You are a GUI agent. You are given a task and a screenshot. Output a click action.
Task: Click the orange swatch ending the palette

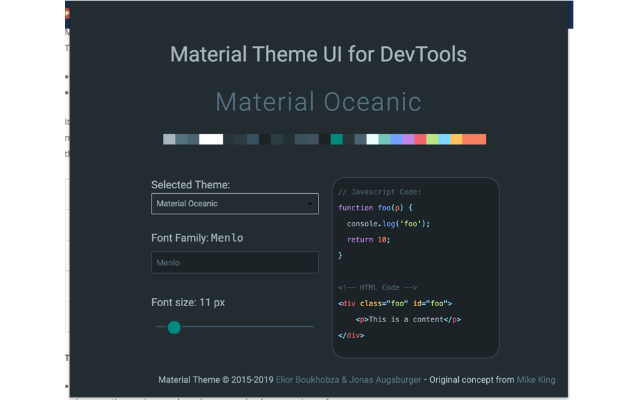pos(474,139)
